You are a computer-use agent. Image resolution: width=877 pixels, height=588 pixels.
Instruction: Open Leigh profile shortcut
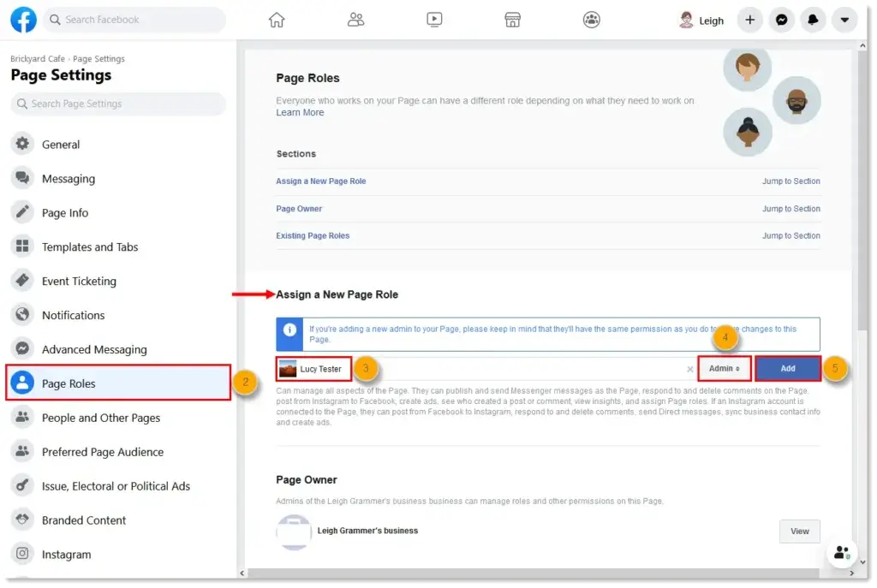tap(702, 21)
